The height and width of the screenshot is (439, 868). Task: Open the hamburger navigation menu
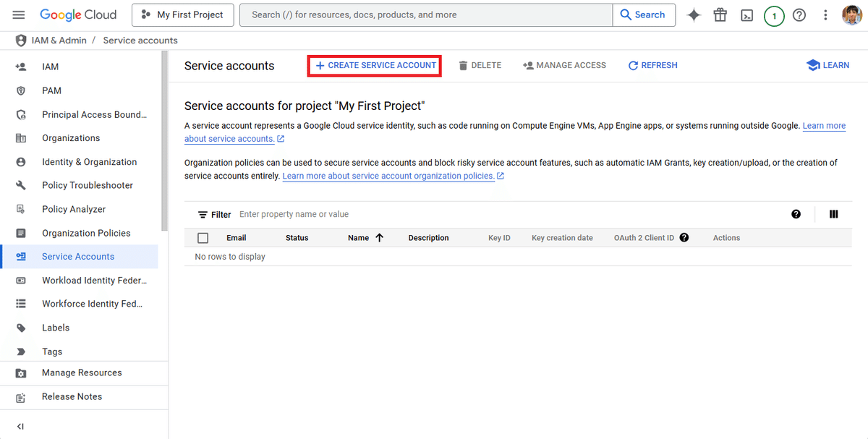point(19,14)
